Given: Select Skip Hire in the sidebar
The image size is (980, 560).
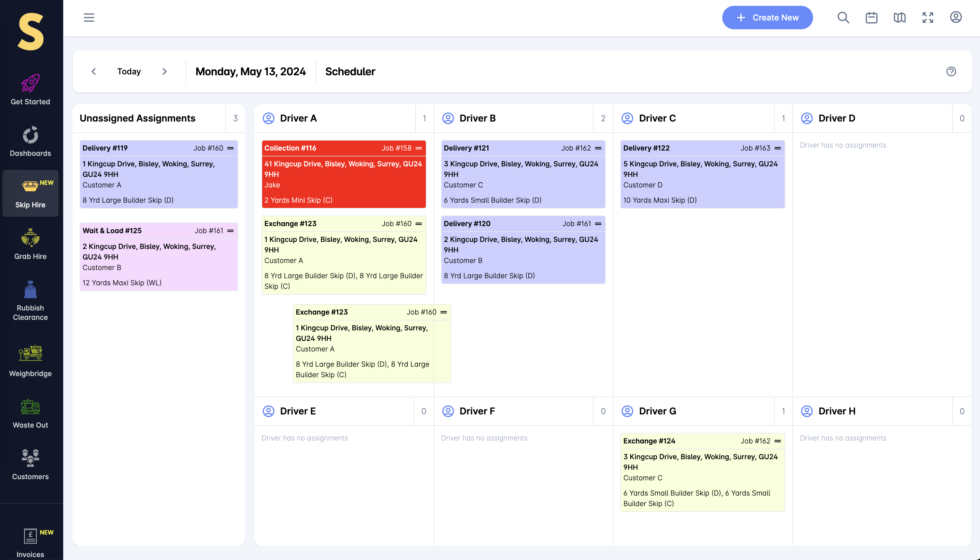Looking at the screenshot, I should 30,193.
